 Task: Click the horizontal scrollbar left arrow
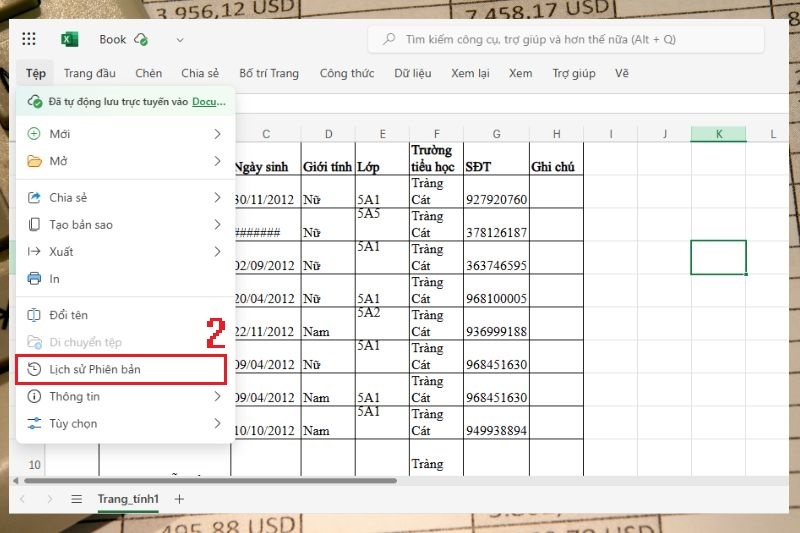[x=16, y=480]
